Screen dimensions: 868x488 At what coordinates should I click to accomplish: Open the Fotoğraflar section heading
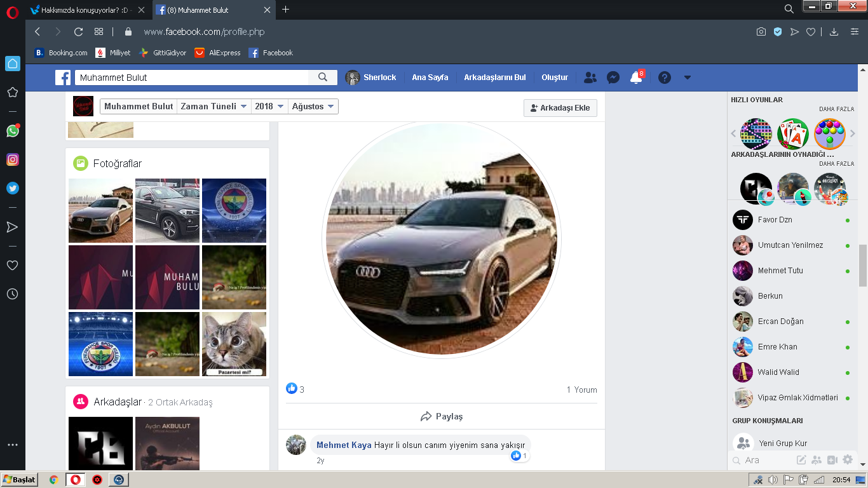(118, 163)
